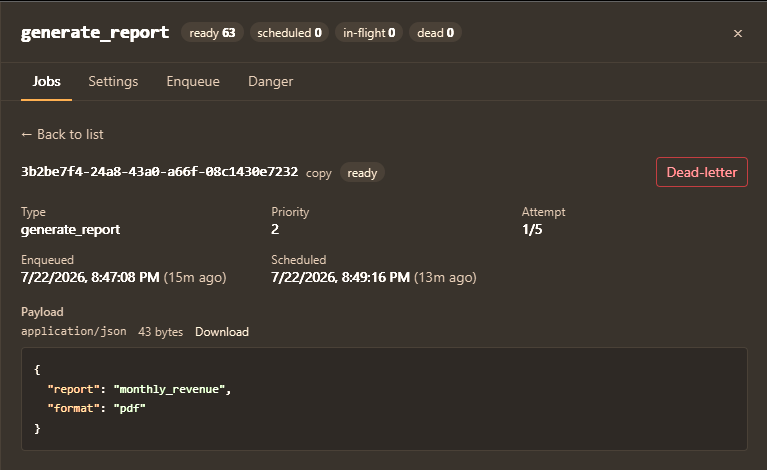This screenshot has width=767, height=470.
Task: Click the scheduled 0 badge
Action: click(x=289, y=33)
